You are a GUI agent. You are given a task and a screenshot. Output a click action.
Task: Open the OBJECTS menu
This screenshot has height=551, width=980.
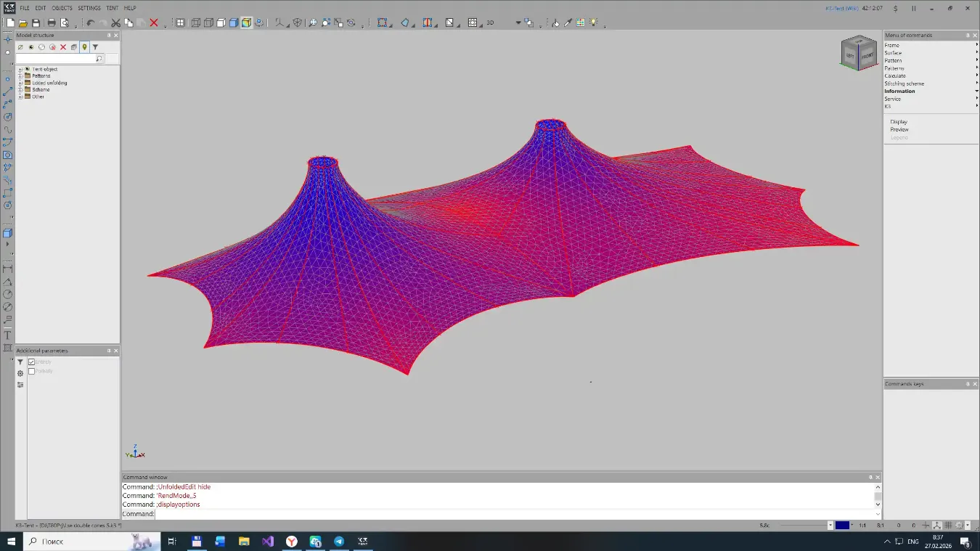tap(62, 8)
